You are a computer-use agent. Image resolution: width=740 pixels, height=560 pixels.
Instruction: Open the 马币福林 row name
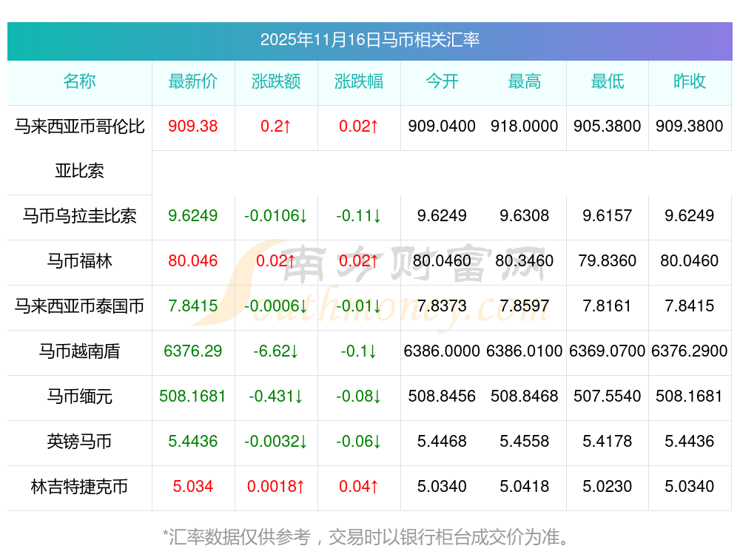[x=79, y=261]
